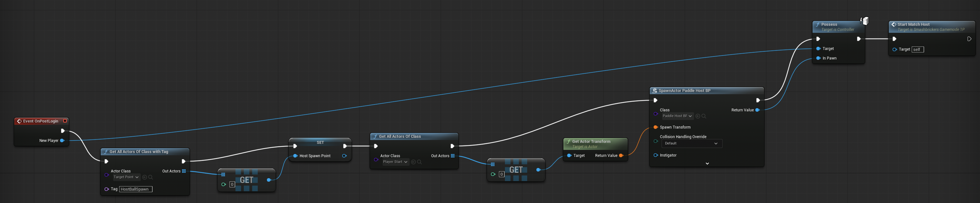Click the HostBallSpawn tag text field
Screen dimensions: 980x203
136,189
